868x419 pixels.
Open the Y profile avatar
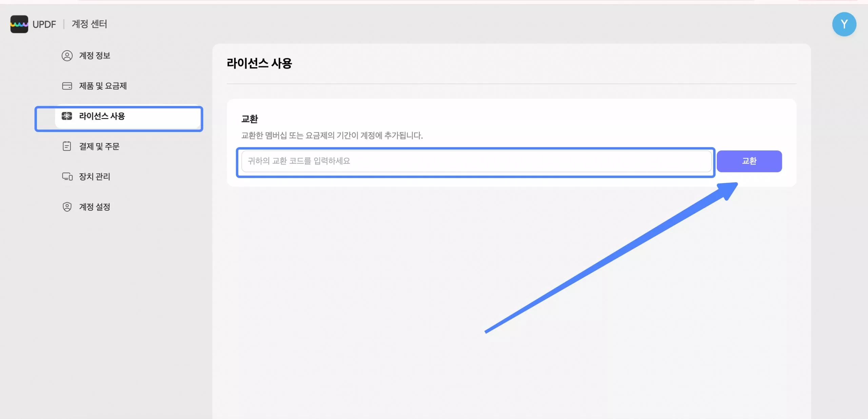844,24
